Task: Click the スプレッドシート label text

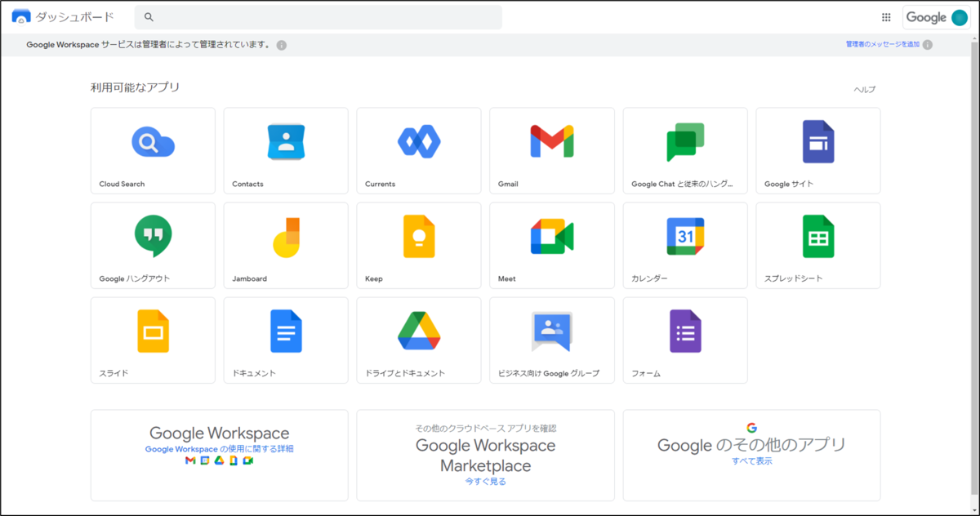Action: click(x=793, y=278)
